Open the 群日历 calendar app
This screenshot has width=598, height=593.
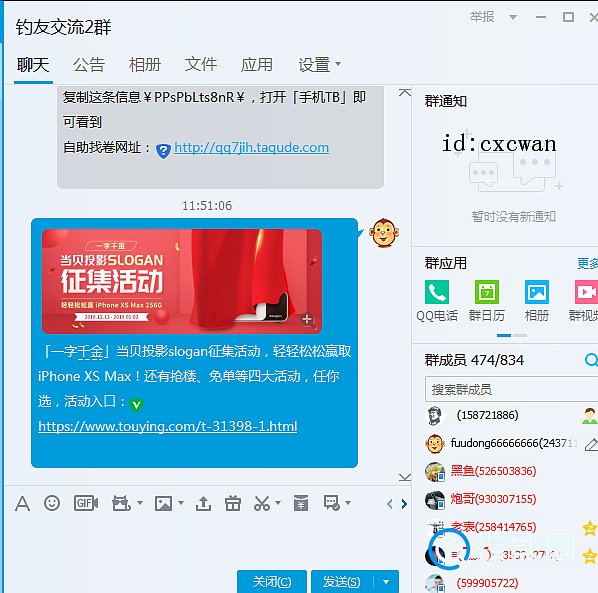point(487,292)
